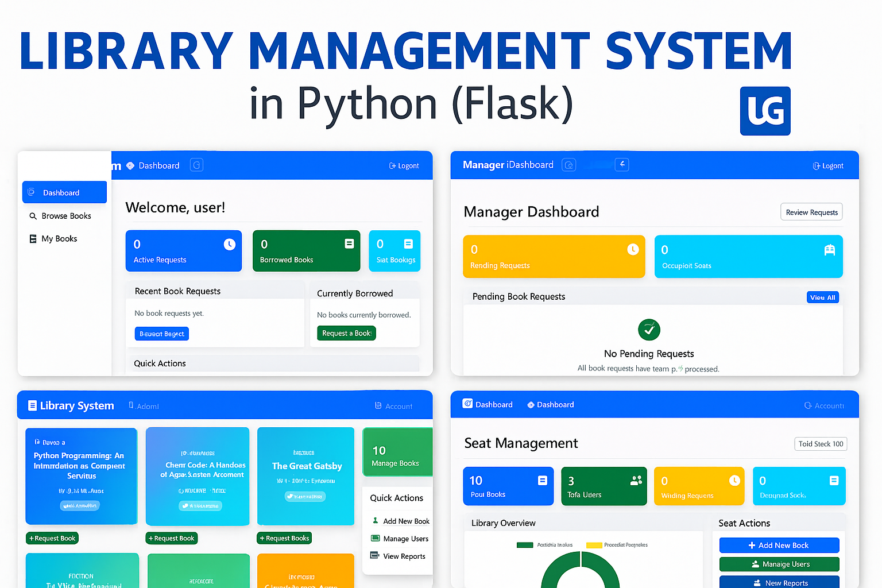This screenshot has height=588, width=882.
Task: Click the green Manaige Users button
Action: click(x=779, y=564)
